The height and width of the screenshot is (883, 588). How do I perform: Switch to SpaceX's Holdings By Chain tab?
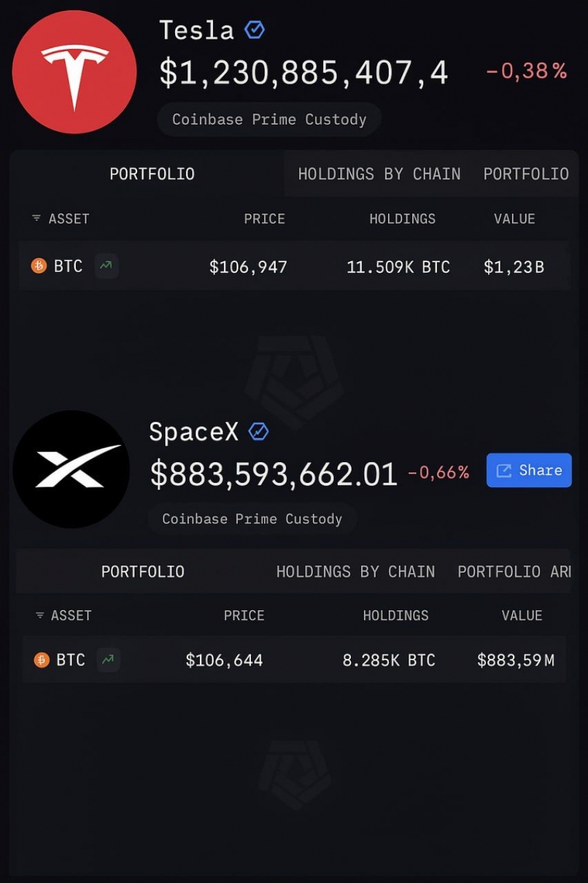355,572
